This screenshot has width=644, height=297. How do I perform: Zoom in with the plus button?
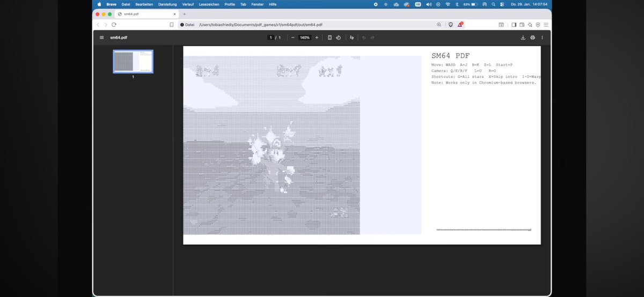click(317, 38)
